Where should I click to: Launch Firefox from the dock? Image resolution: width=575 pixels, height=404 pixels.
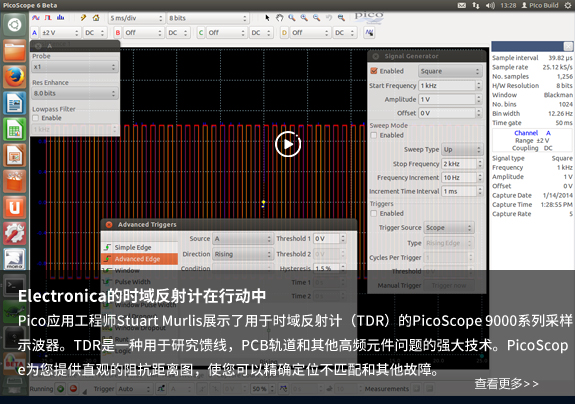pos(14,77)
